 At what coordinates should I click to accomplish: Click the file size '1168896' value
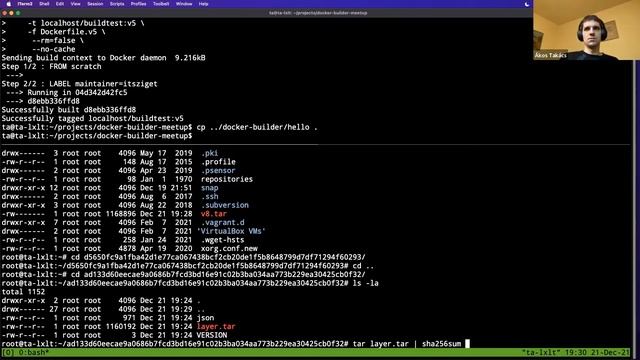(x=121, y=214)
